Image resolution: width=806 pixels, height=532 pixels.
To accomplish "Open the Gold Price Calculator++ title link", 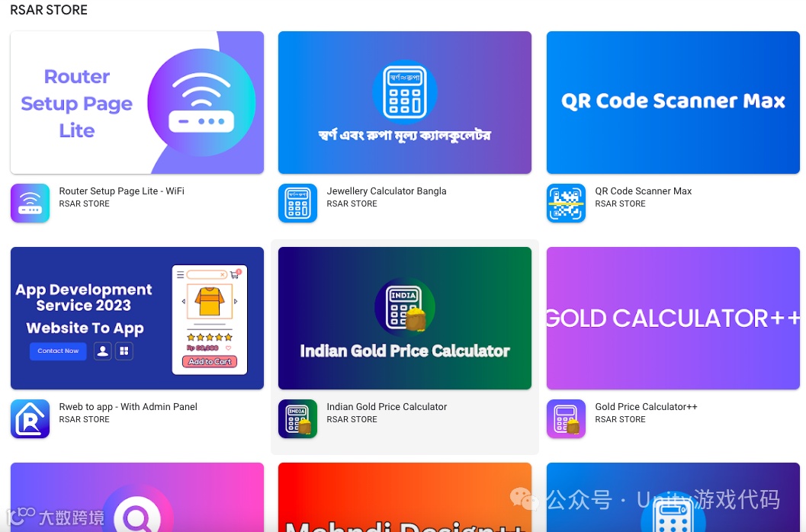I will pos(646,406).
